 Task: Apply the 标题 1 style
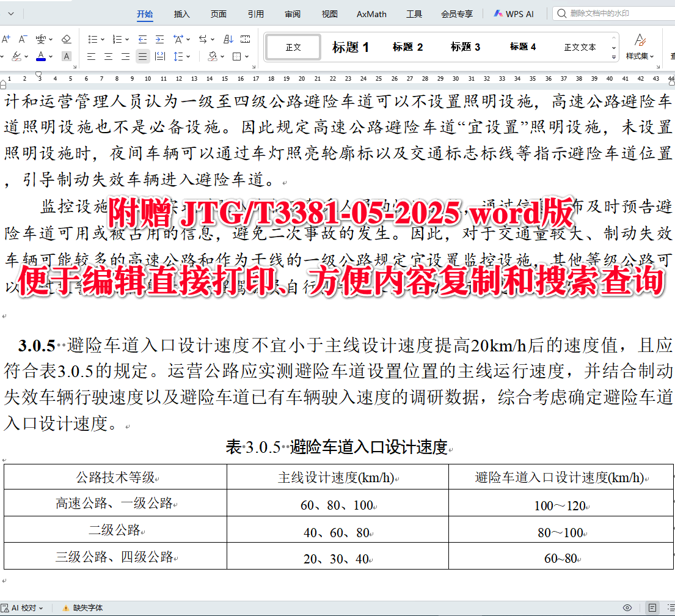[350, 47]
